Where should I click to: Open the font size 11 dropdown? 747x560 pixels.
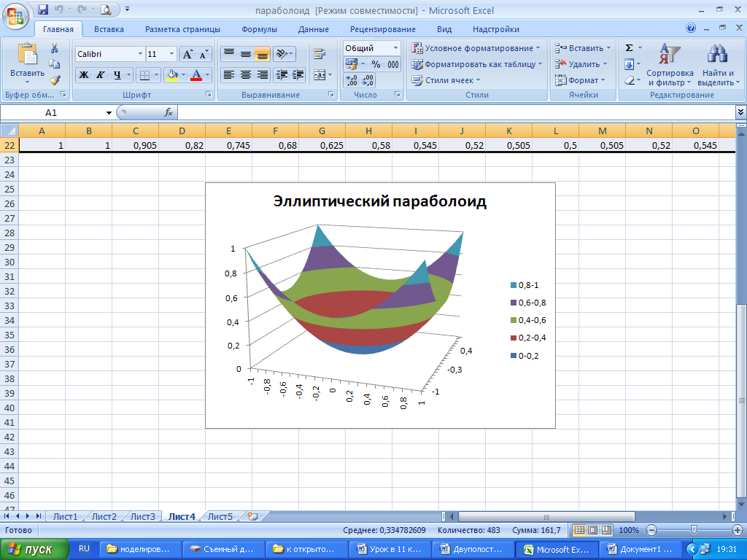click(172, 54)
